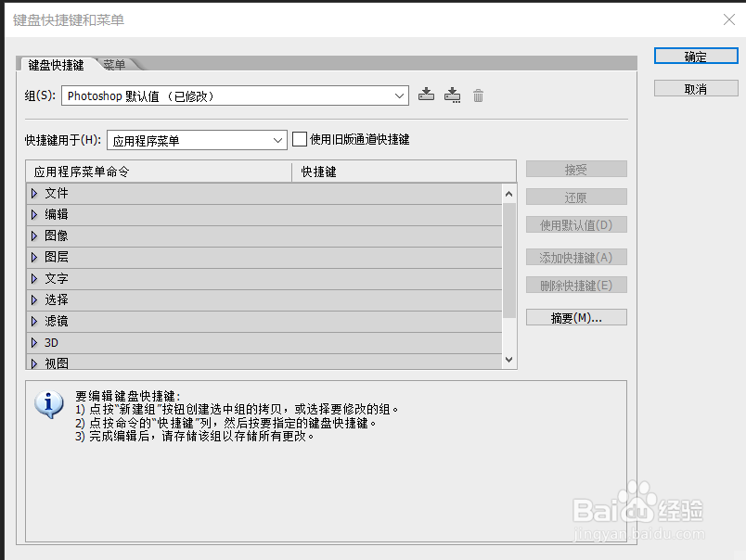
Task: Switch to the 菜单 tab
Action: tap(114, 66)
